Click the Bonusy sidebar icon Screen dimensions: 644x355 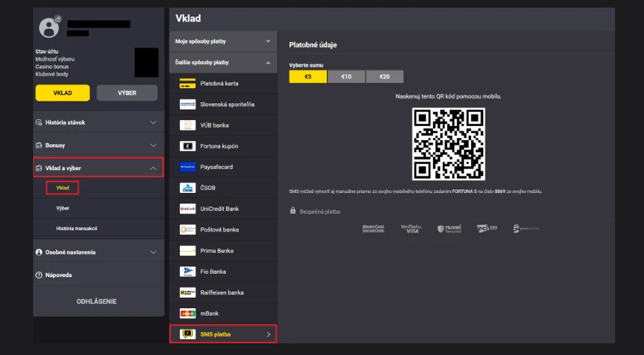39,145
